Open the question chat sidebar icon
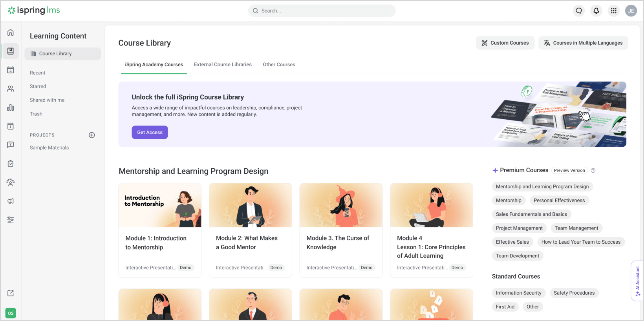 pyautogui.click(x=11, y=145)
